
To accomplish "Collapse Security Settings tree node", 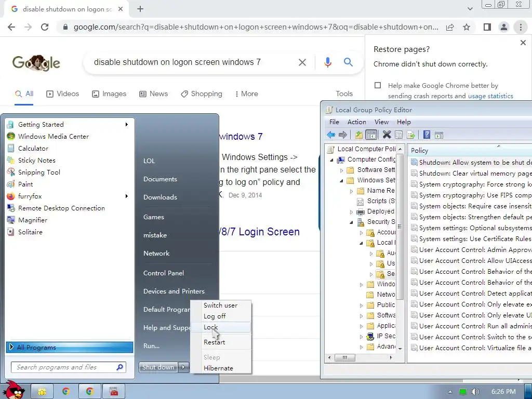I will (x=352, y=222).
